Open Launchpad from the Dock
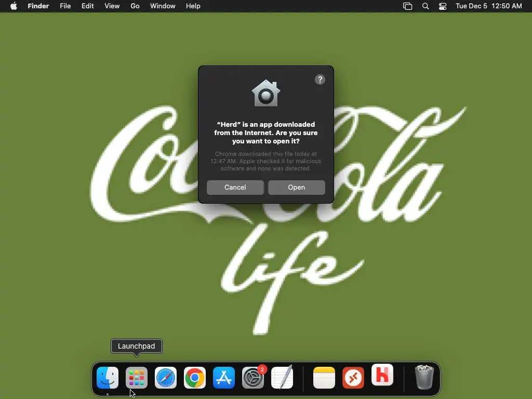Screen dimensions: 532x399 coord(137,378)
